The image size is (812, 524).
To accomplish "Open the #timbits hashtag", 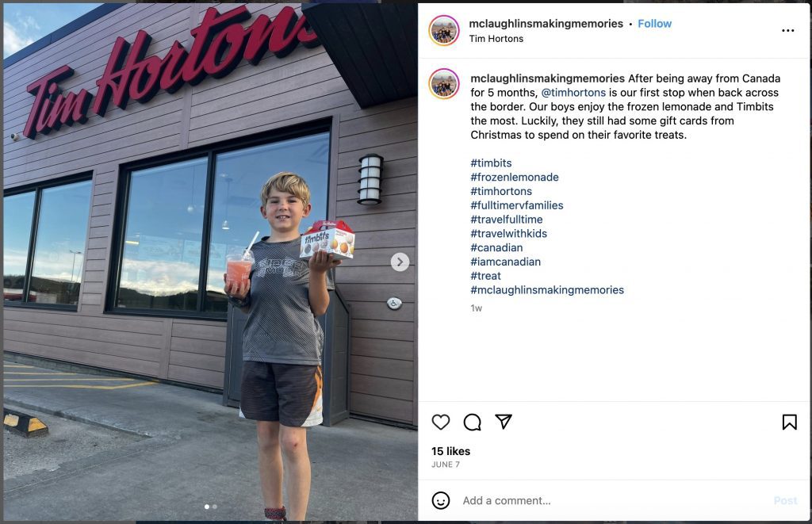I will [491, 163].
